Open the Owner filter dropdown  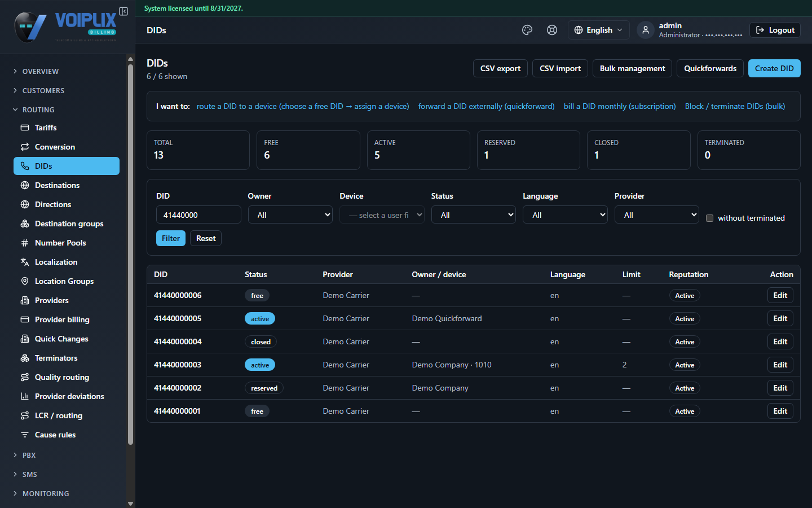click(x=290, y=215)
